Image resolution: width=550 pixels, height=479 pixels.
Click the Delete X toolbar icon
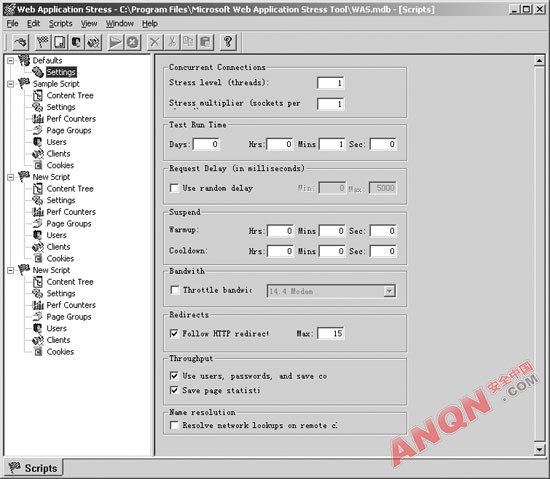[155, 42]
